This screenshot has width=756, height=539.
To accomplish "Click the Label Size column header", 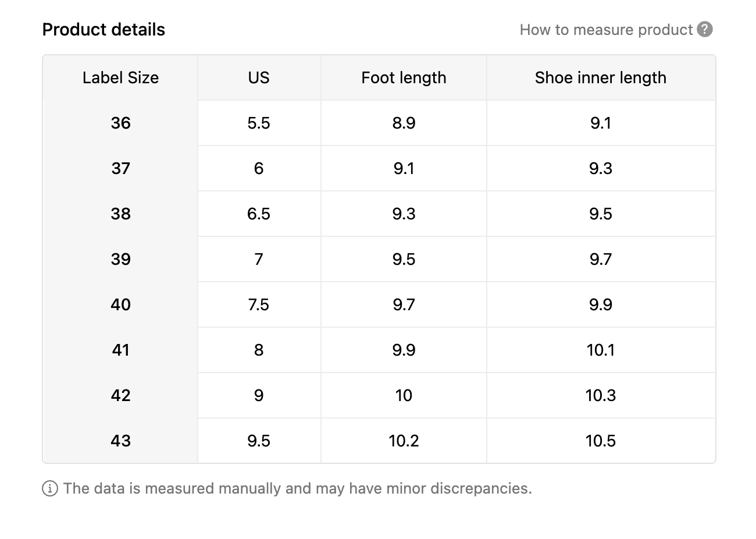I will pos(120,77).
